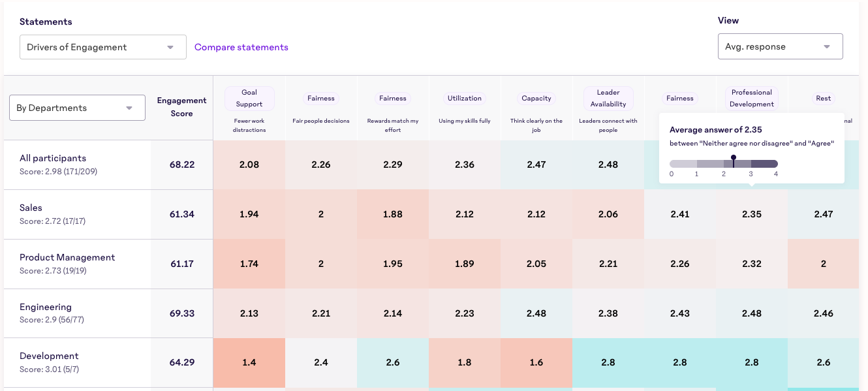The height and width of the screenshot is (391, 868).
Task: Click the Leader Availability column tag
Action: click(608, 98)
